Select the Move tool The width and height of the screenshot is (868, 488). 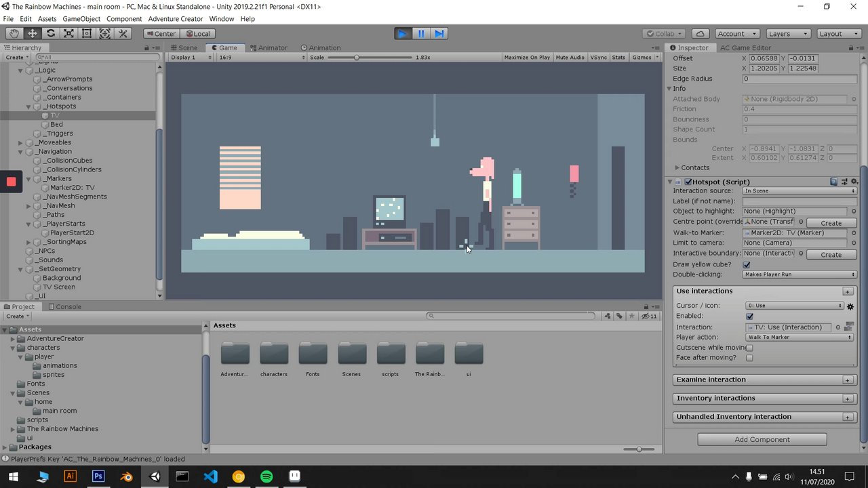[x=32, y=33]
